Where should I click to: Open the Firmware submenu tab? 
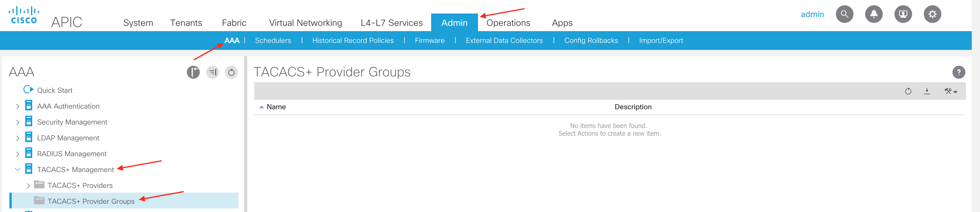click(429, 41)
